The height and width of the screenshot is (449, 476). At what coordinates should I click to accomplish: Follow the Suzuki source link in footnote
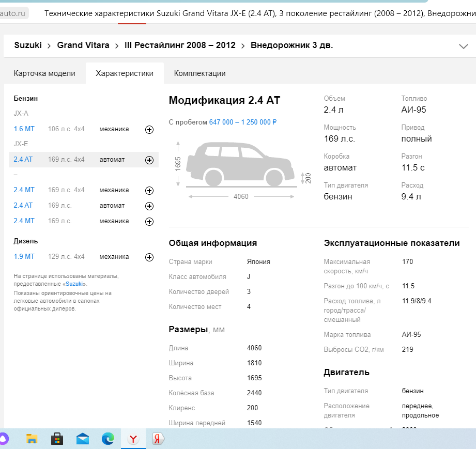(x=74, y=284)
